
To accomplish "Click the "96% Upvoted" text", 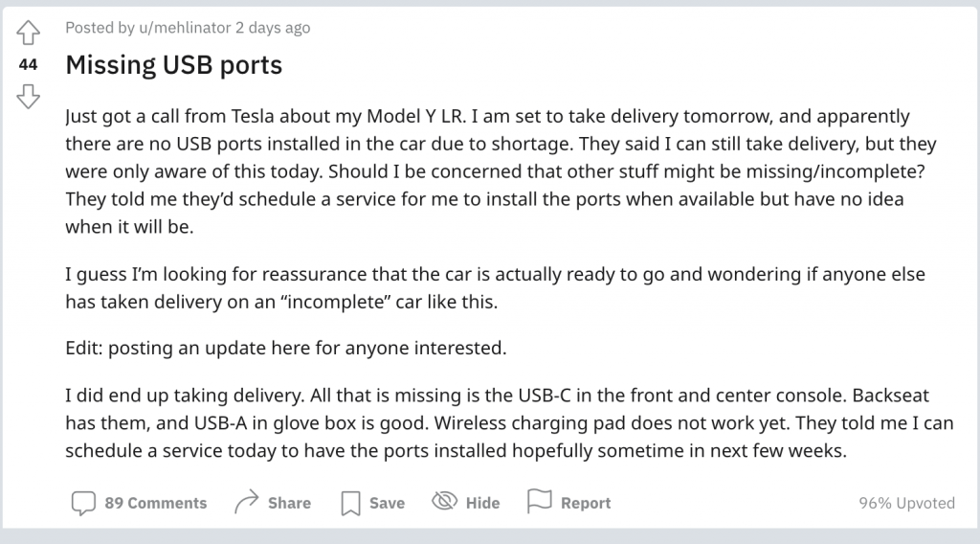I will pyautogui.click(x=907, y=503).
